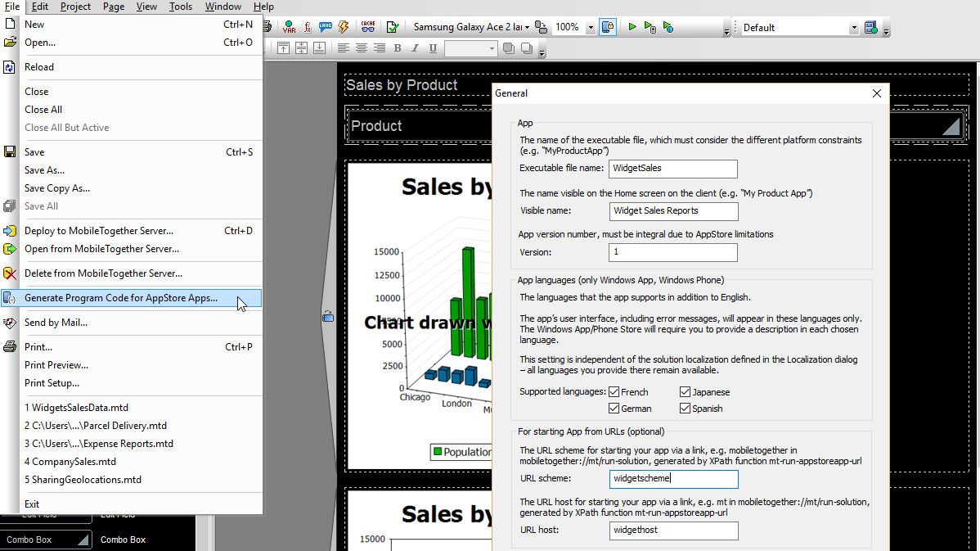Select Delete from MobileTogether Server
Screen dimensions: 980x551
[131, 273]
